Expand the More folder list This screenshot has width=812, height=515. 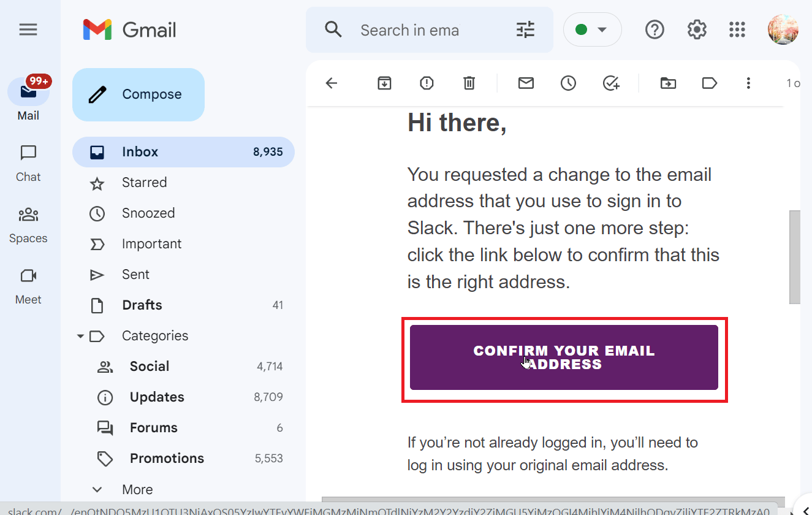tap(97, 489)
